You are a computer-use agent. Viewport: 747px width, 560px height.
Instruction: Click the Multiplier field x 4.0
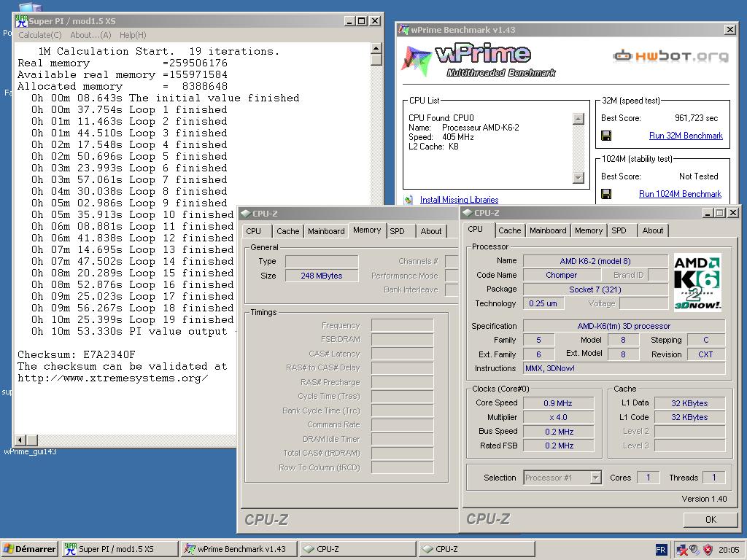tap(558, 417)
